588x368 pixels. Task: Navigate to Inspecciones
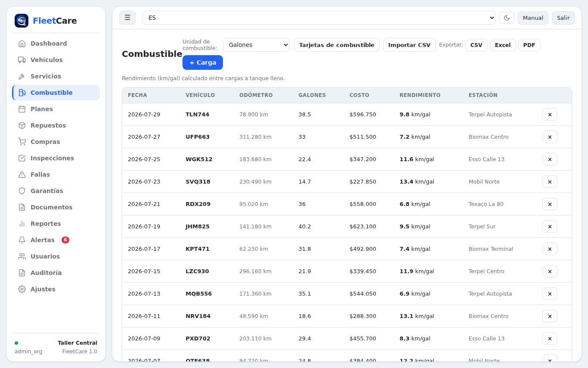[x=56, y=158]
